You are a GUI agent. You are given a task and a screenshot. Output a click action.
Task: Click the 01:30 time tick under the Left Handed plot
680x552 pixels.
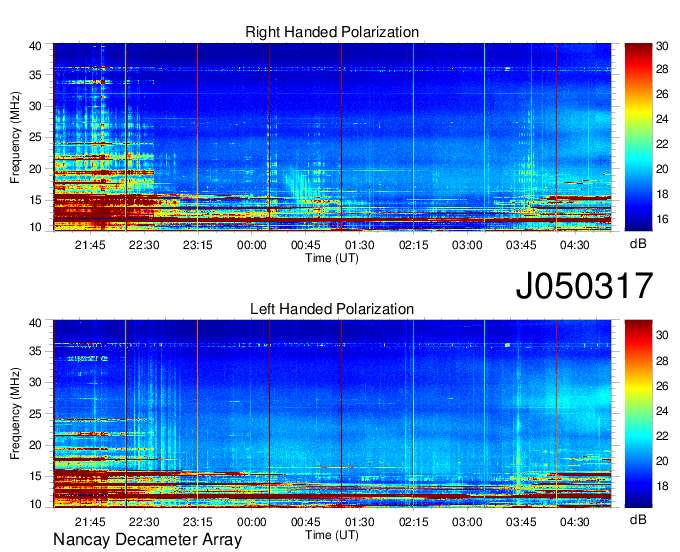pos(360,522)
